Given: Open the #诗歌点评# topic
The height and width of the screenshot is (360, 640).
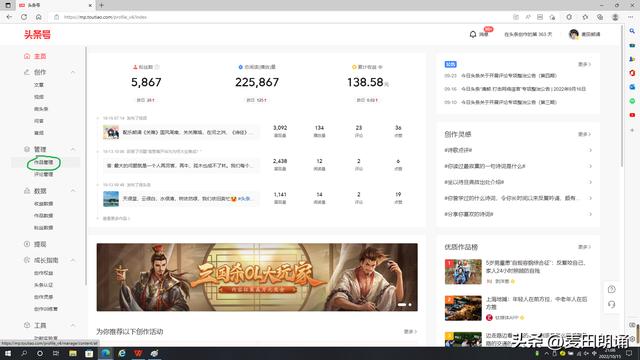Looking at the screenshot, I should (458, 150).
